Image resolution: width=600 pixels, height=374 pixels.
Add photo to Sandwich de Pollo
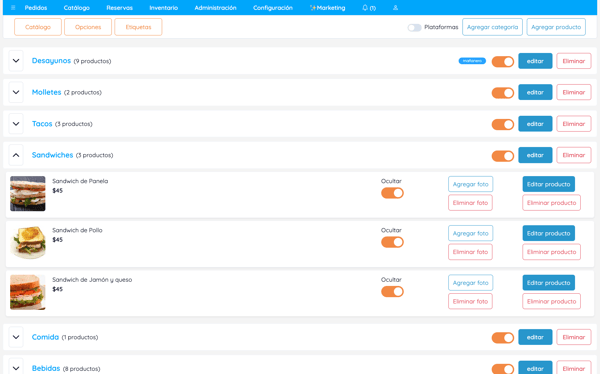click(470, 233)
